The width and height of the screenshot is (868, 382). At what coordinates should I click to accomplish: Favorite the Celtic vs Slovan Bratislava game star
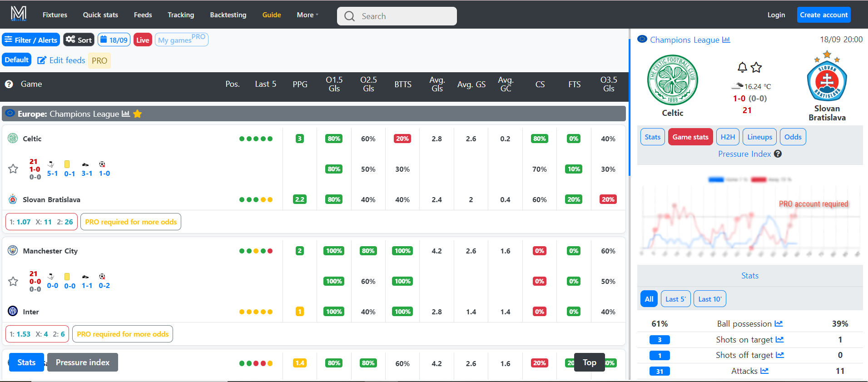[x=13, y=169]
